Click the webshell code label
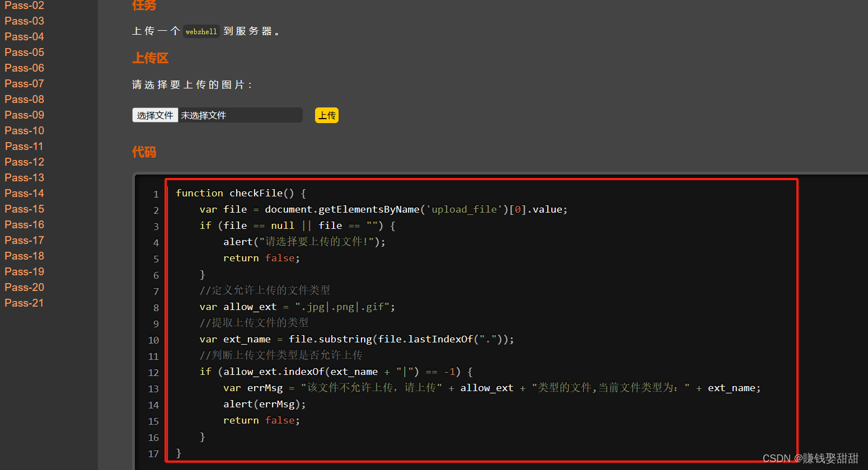Screen dimensions: 868x470 (201, 31)
